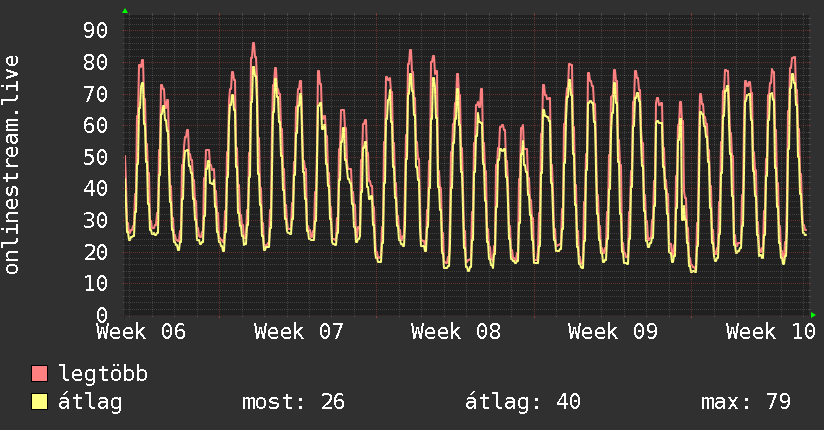Click the green arrow at x-axis end

[813, 315]
